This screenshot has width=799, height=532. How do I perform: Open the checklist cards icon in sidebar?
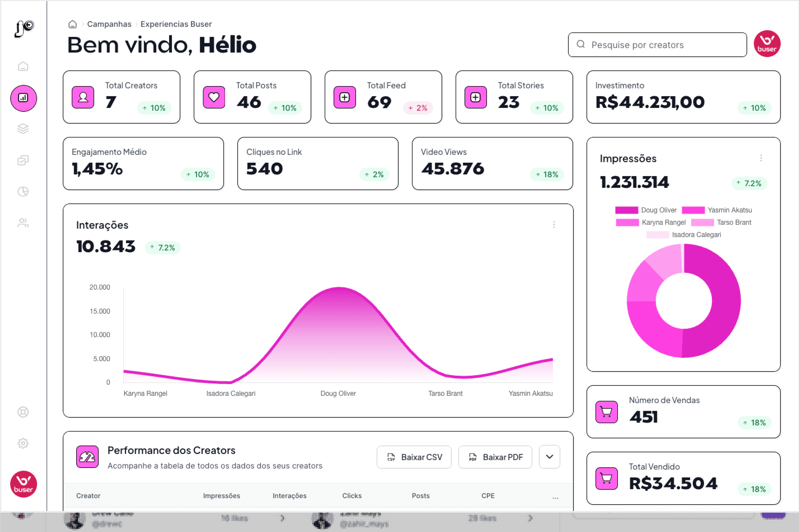click(23, 160)
